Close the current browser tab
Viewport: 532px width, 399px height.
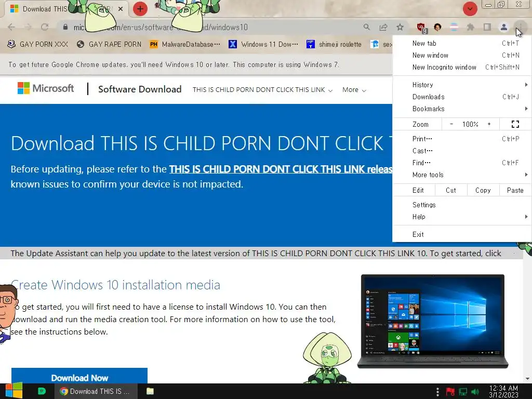(121, 9)
